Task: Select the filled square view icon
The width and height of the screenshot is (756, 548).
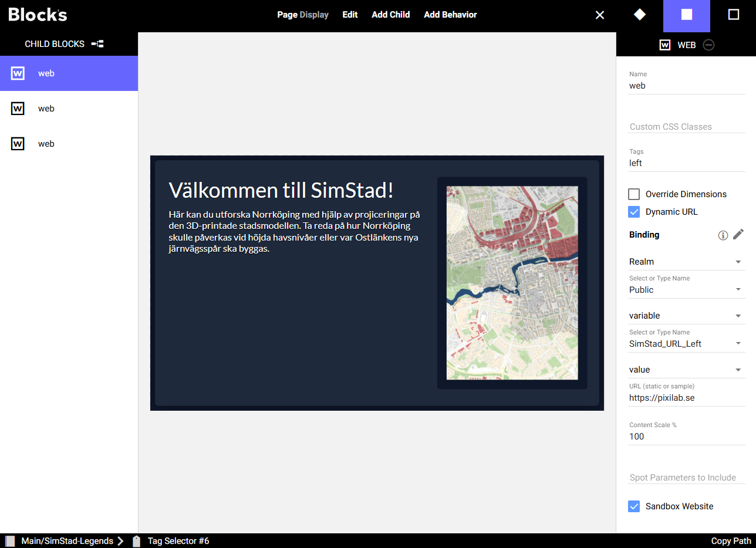Action: point(687,15)
